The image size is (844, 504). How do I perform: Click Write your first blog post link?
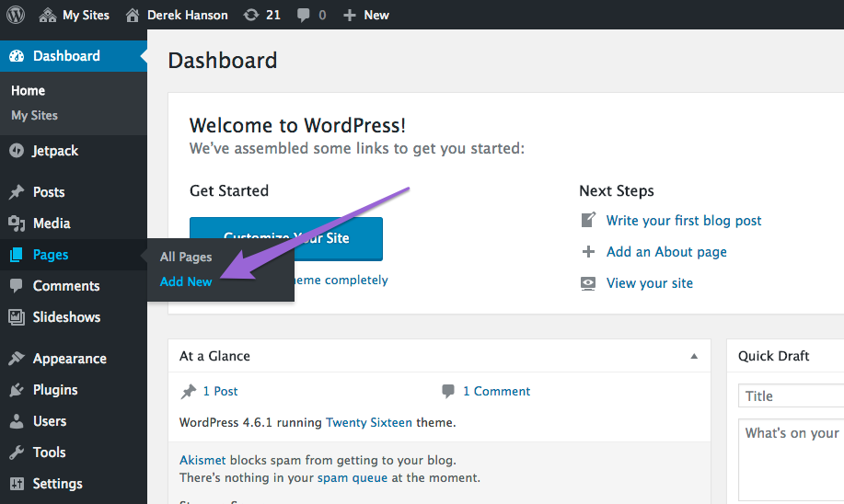click(684, 221)
